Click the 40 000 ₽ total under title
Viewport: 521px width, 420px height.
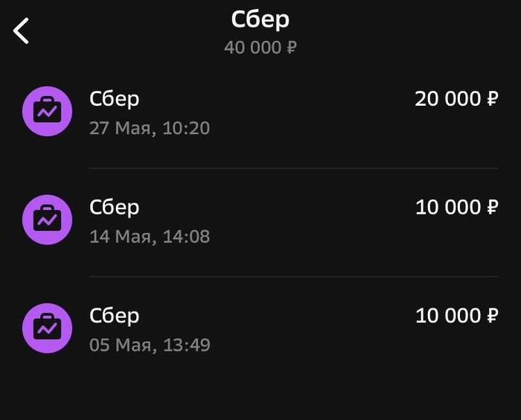(x=260, y=48)
